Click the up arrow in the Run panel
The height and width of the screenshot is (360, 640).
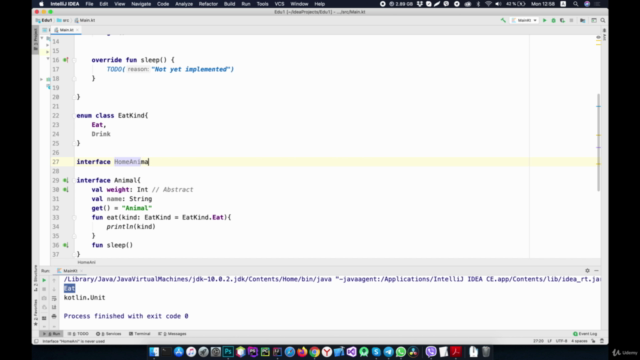(x=54, y=280)
